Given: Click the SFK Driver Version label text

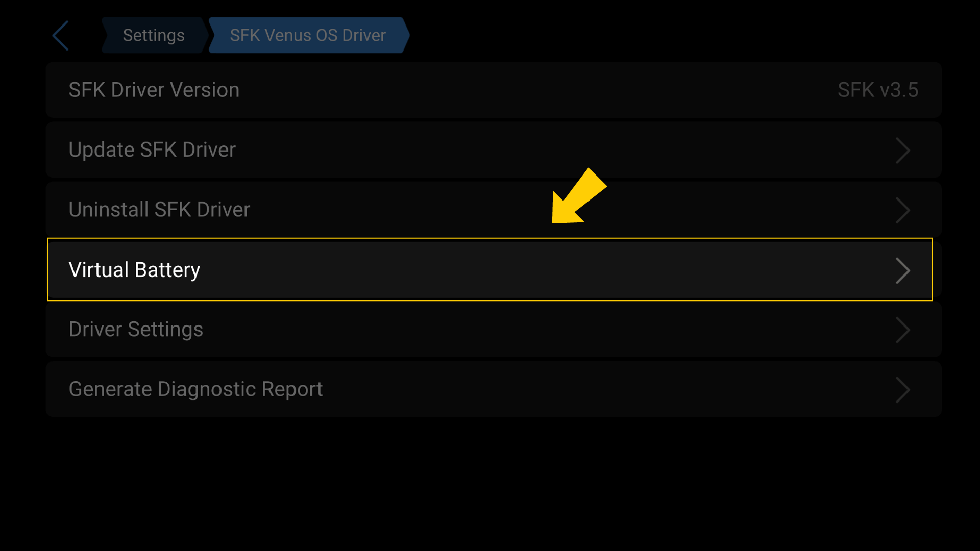Looking at the screenshot, I should (154, 90).
